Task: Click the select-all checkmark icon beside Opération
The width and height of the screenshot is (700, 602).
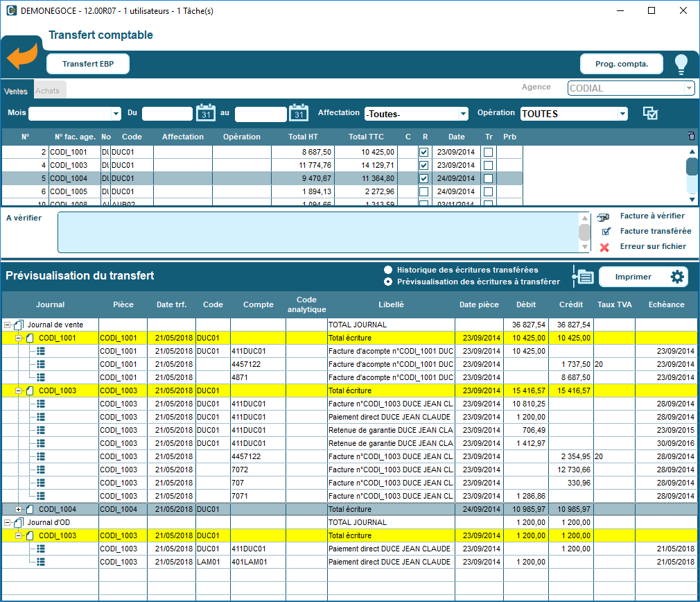Action: tap(650, 113)
